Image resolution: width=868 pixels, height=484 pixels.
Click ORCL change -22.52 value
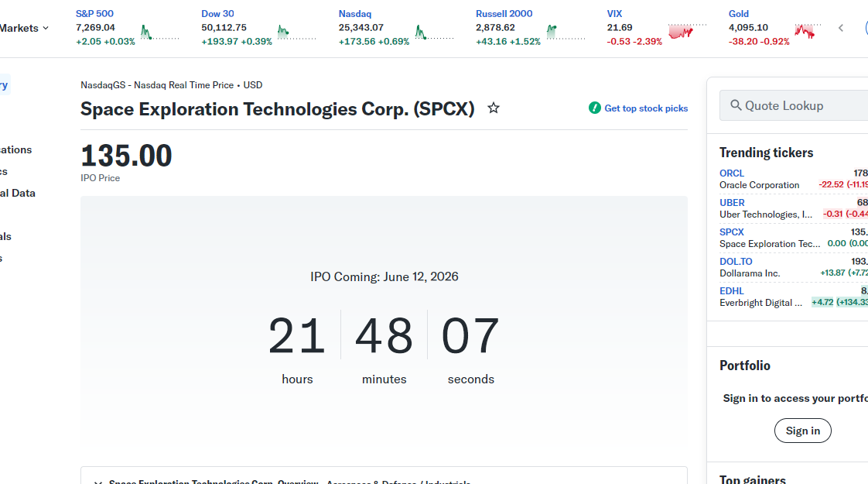point(831,184)
